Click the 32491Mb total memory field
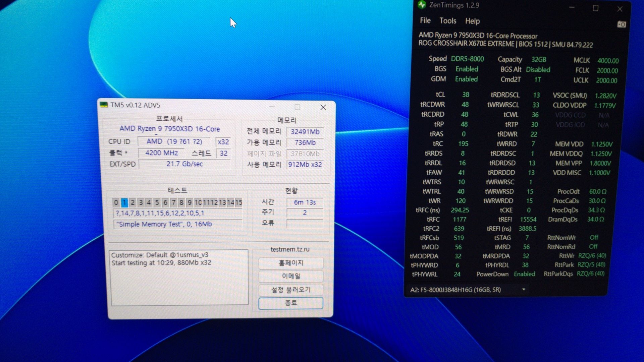The height and width of the screenshot is (362, 644). point(305,131)
